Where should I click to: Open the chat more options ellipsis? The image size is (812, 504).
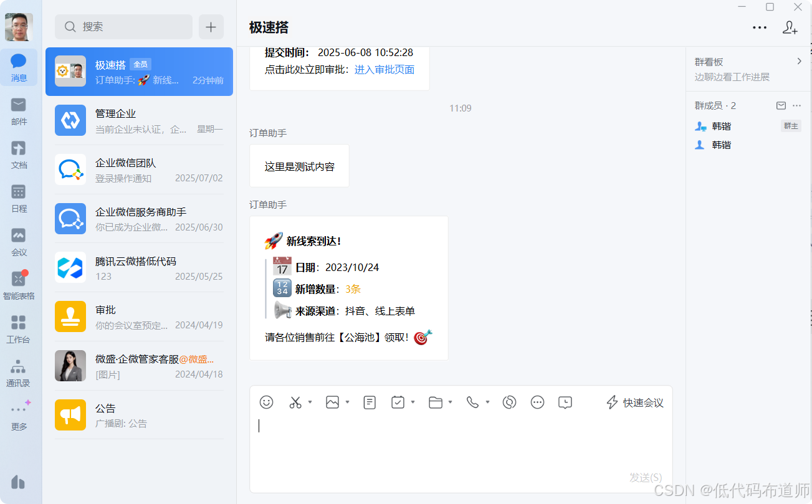[759, 27]
